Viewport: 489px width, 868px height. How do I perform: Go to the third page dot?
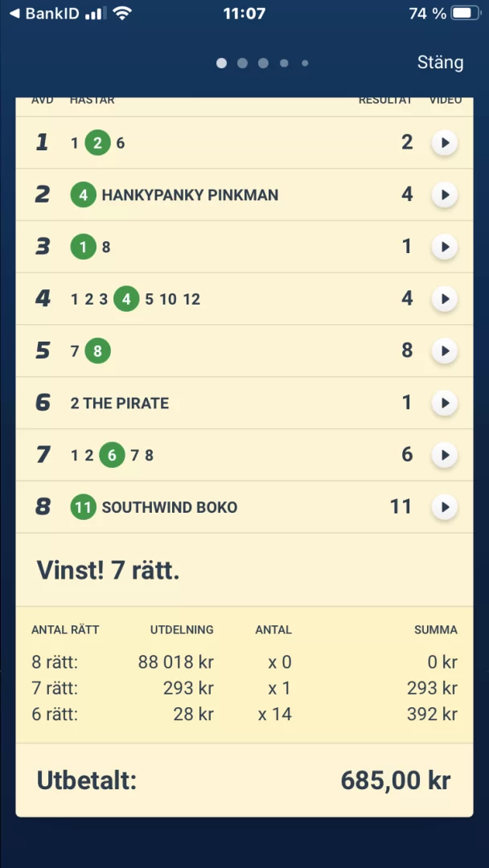tap(263, 63)
